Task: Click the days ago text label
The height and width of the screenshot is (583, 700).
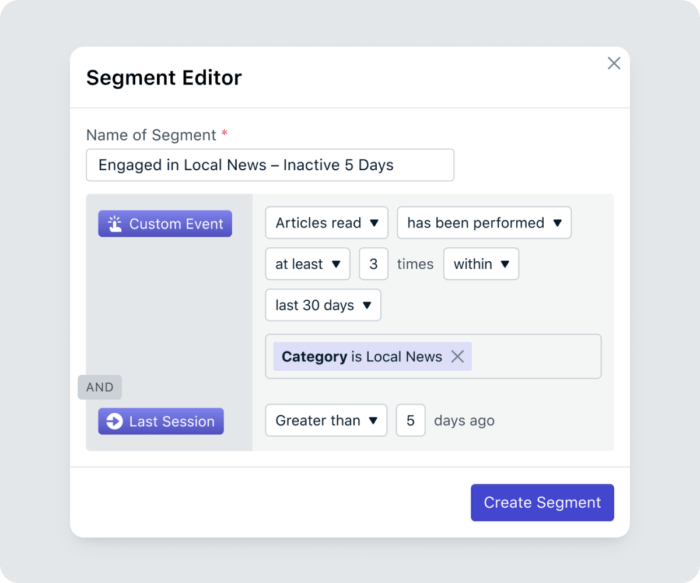Action: [464, 420]
